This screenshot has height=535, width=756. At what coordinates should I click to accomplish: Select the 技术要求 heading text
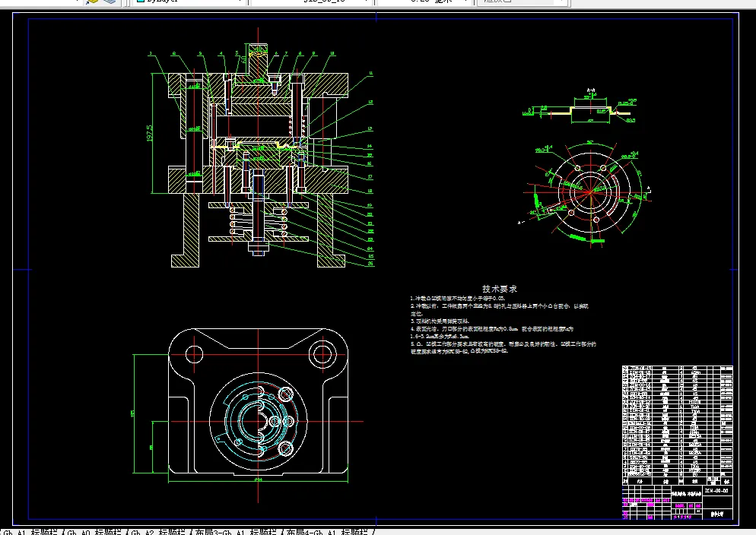click(x=500, y=289)
